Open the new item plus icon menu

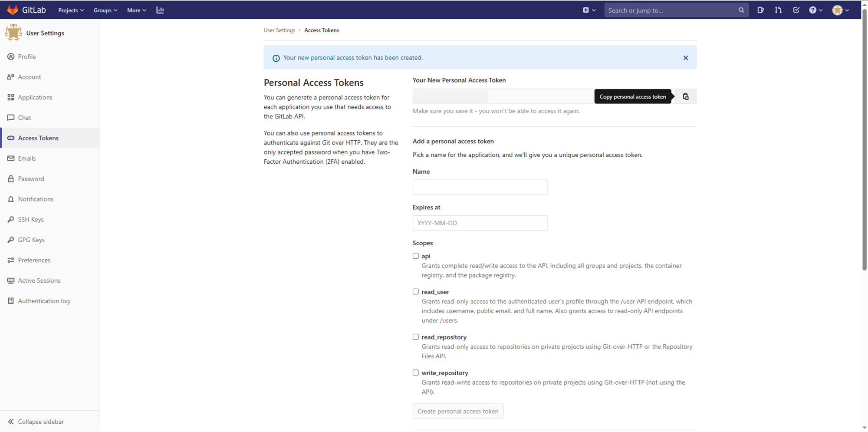tap(589, 10)
